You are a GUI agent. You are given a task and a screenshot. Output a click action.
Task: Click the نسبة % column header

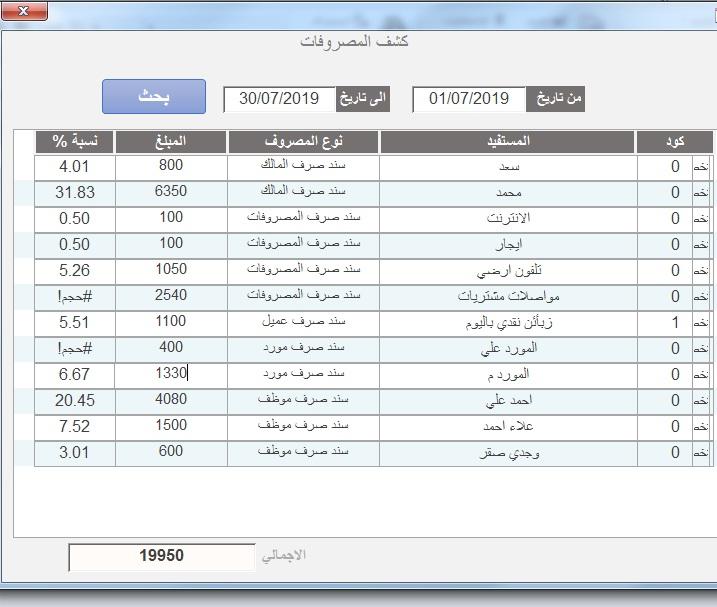(x=74, y=141)
